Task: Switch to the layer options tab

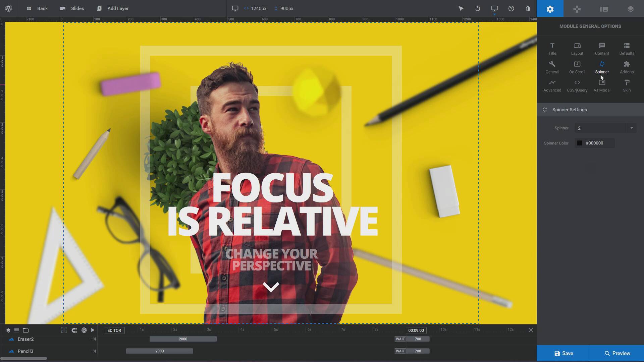Action: coord(630,9)
